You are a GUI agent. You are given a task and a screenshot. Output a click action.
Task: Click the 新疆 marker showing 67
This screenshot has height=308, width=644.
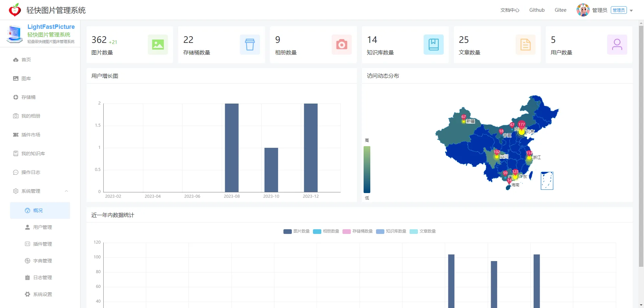(464, 117)
